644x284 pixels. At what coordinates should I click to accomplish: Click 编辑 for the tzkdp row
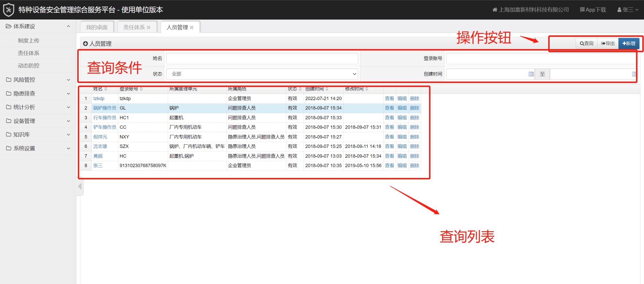point(402,98)
